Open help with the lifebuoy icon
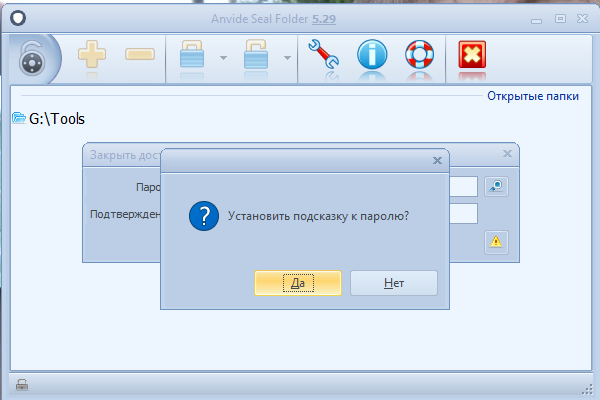Image resolution: width=600 pixels, height=400 pixels. tap(419, 56)
